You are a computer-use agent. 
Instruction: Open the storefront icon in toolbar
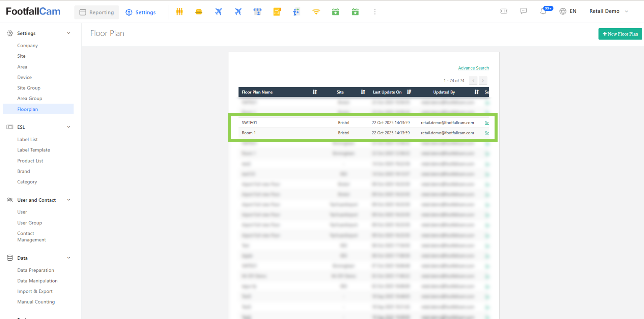pyautogui.click(x=257, y=12)
